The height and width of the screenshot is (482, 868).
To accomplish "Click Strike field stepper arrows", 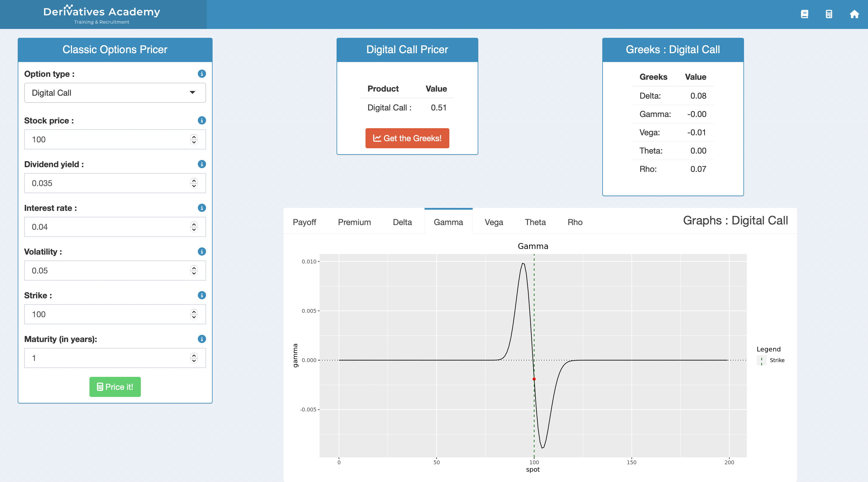I will 194,314.
